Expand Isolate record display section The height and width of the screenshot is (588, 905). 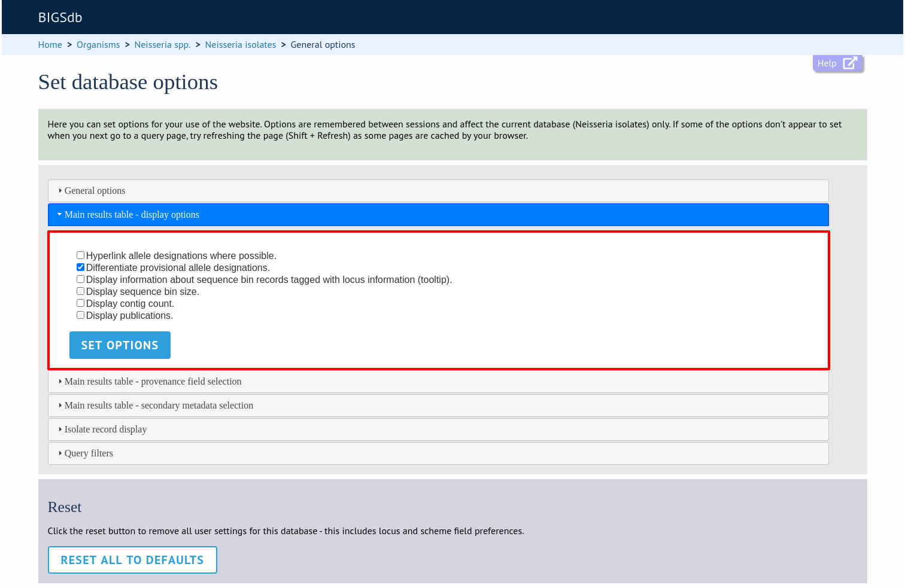coord(438,429)
